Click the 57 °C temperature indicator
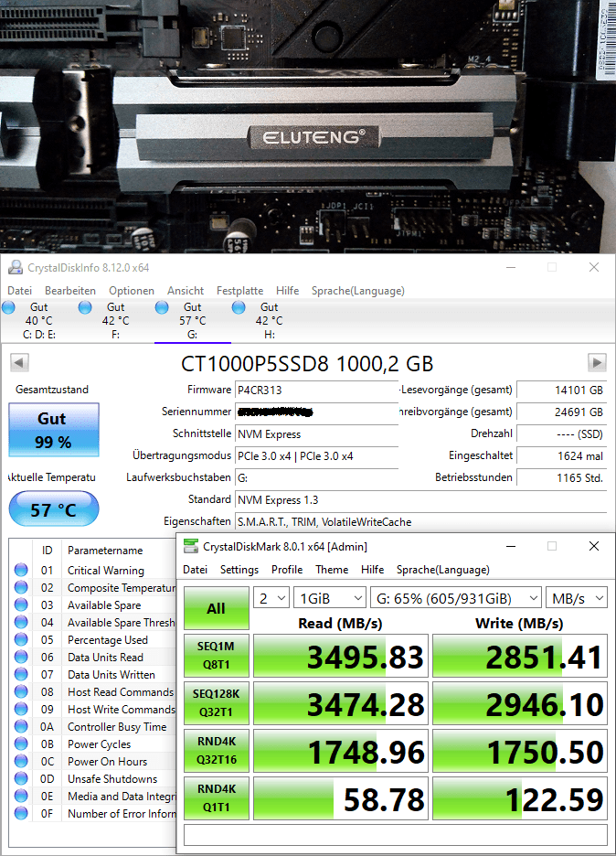Viewport: 616px width, 856px height. pos(54,508)
